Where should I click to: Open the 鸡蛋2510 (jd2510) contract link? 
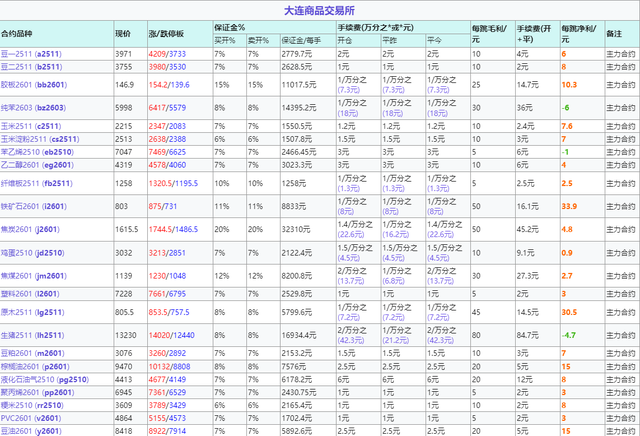pos(33,253)
